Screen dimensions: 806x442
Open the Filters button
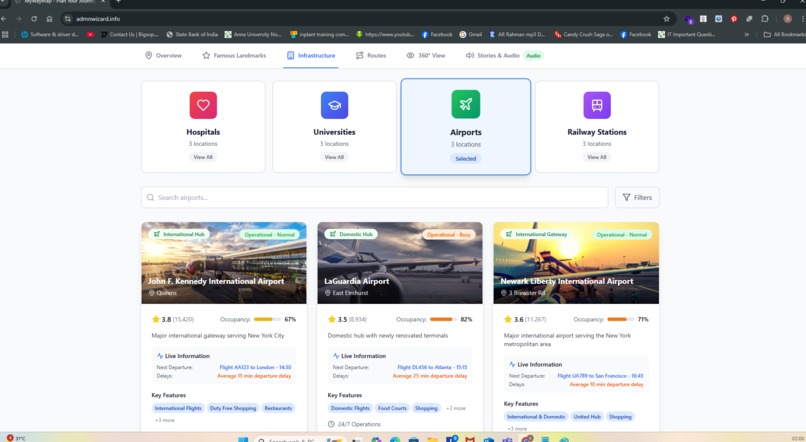(x=637, y=197)
